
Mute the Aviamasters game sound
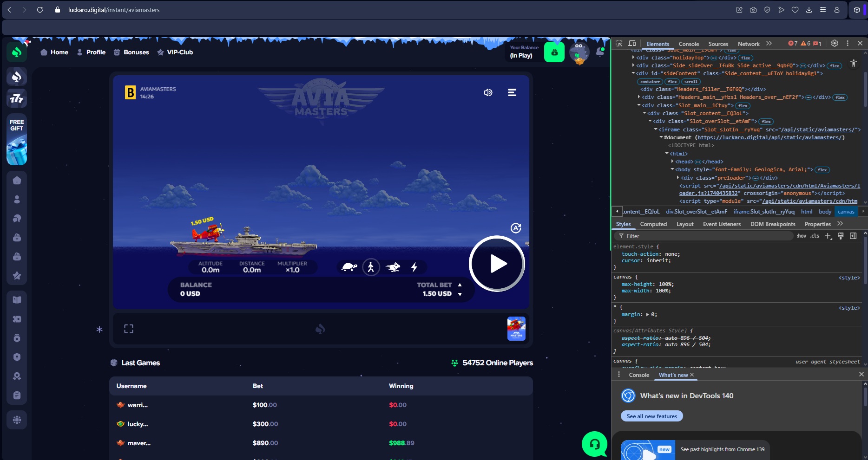(488, 93)
